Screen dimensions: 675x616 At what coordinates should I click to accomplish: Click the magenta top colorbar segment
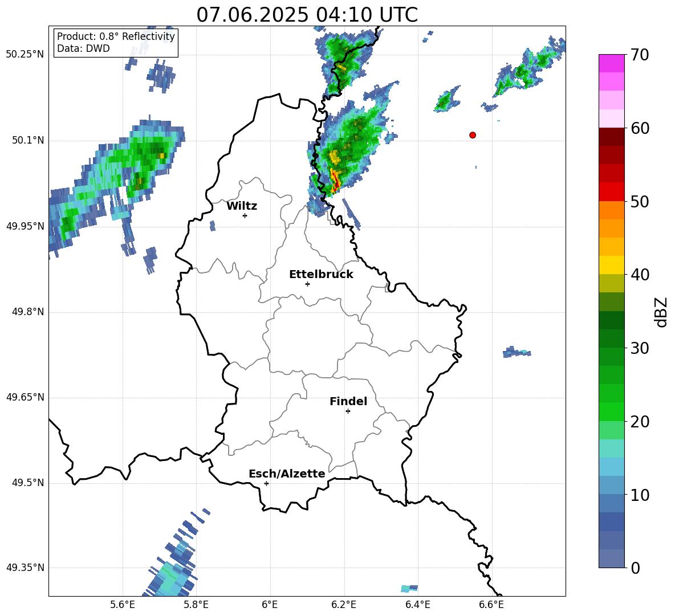(x=611, y=63)
